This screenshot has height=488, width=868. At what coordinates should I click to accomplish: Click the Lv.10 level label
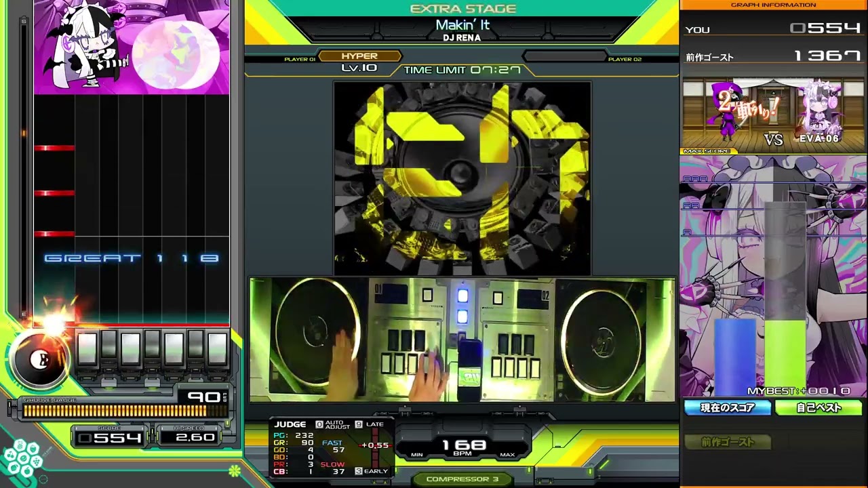tap(359, 68)
